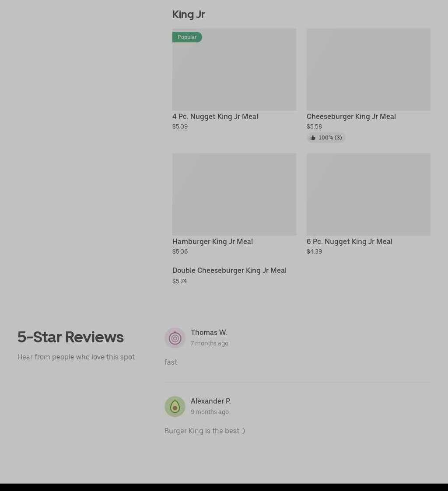This screenshot has height=491, width=448.
Task: Click the $5.74 price of Double Cheeseburger meal
Action: (179, 281)
